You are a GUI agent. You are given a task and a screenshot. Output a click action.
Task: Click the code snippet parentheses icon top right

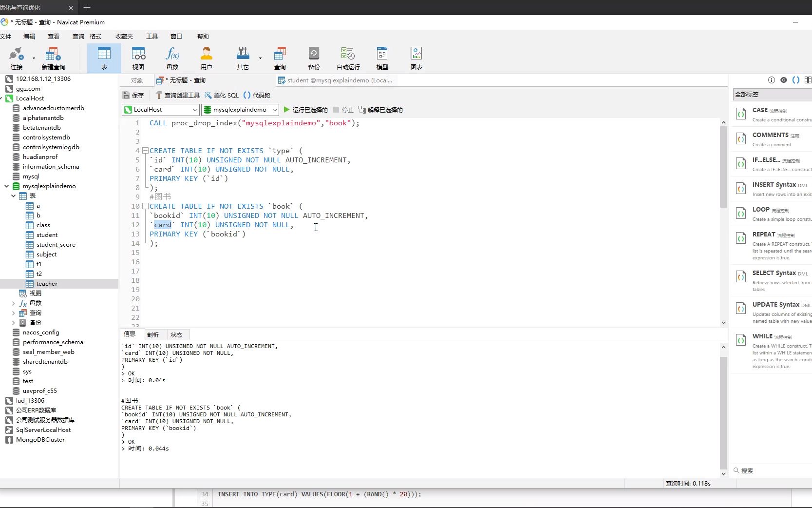pos(796,80)
